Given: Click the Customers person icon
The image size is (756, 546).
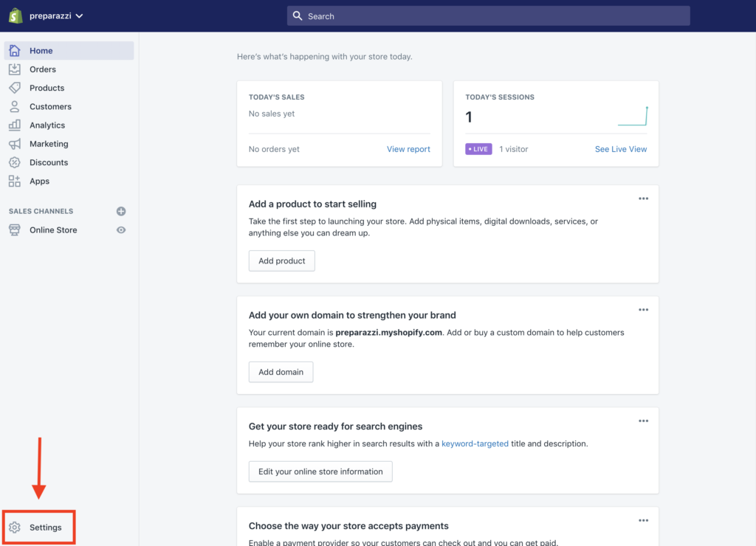Looking at the screenshot, I should 15,106.
